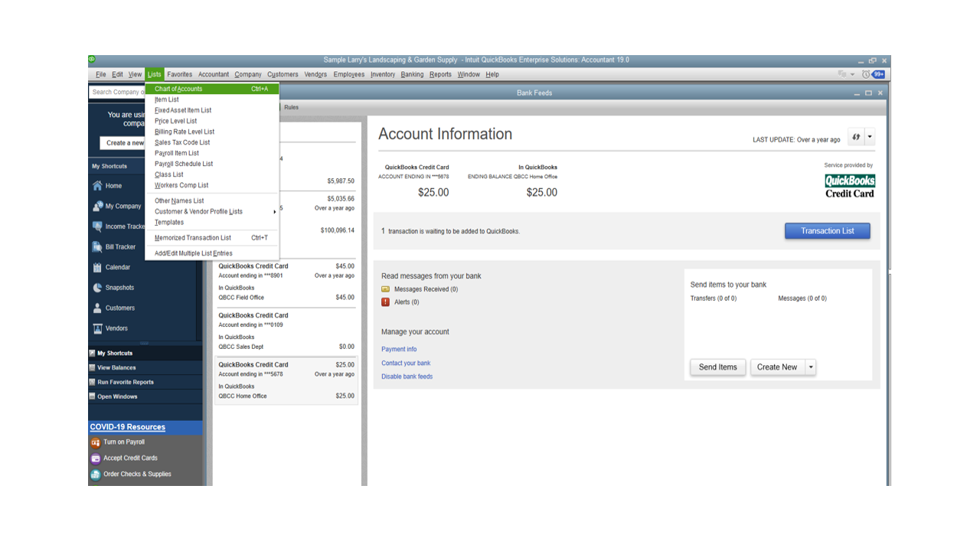Click the Order Checks & Supplies icon

point(96,474)
